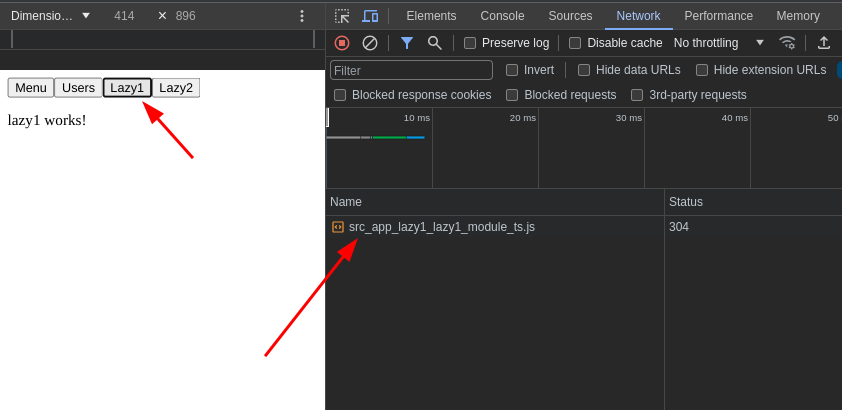Click the import HAR upload icon

824,43
